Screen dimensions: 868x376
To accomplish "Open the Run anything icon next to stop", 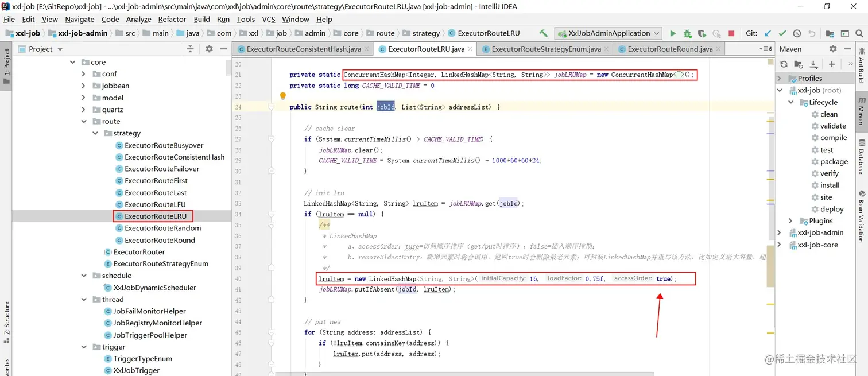I will click(x=716, y=33).
